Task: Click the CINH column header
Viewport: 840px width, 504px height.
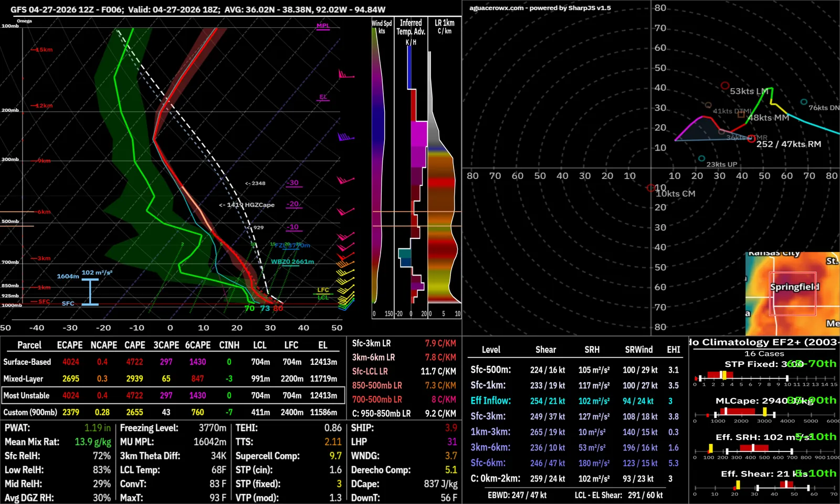Action: pos(229,345)
